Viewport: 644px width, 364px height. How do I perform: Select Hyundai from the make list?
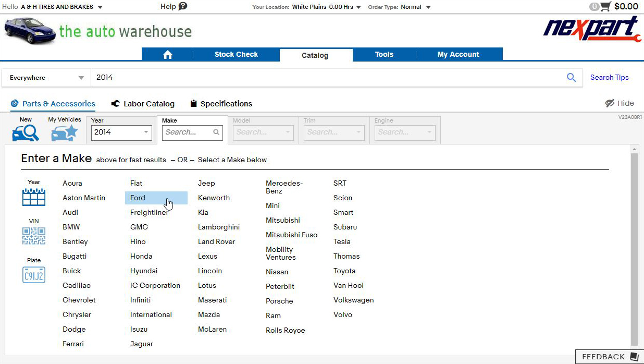tap(144, 271)
